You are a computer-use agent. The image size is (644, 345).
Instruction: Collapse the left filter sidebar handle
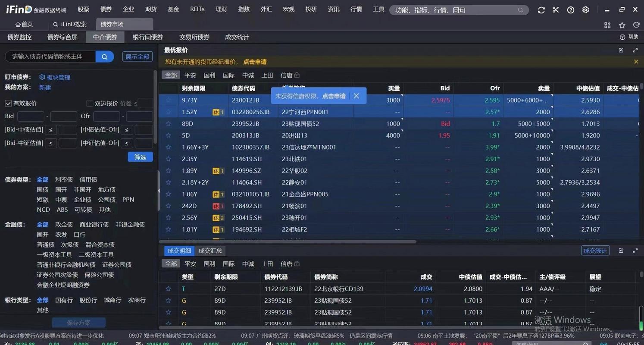pyautogui.click(x=159, y=190)
